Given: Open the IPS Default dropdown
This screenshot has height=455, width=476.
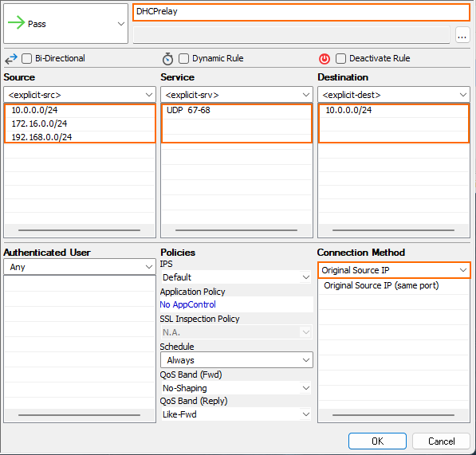Looking at the screenshot, I should tap(236, 277).
